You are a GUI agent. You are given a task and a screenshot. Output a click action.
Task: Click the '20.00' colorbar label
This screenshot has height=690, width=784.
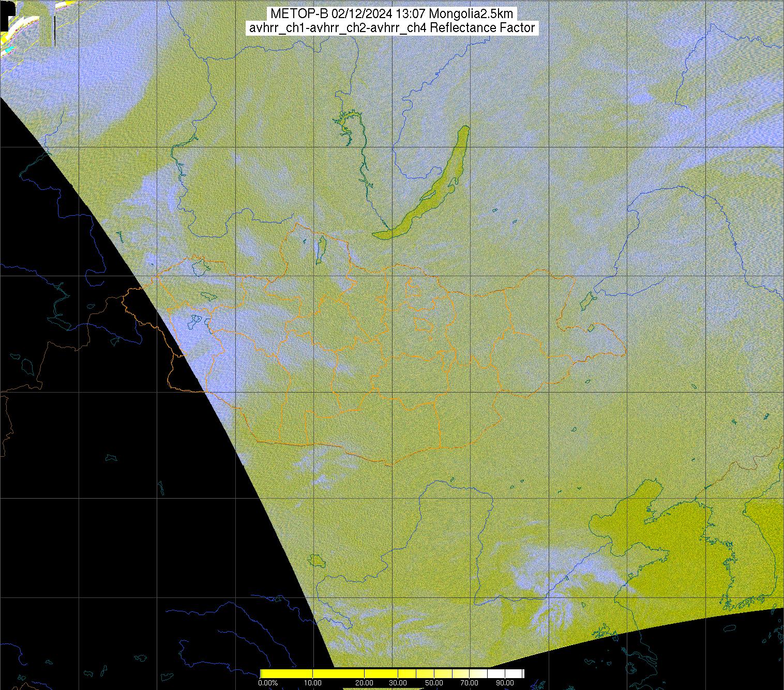pyautogui.click(x=365, y=683)
